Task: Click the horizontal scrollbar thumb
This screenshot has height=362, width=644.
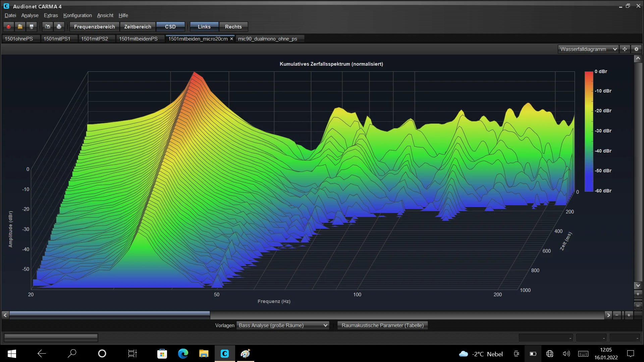Action: pos(110,315)
